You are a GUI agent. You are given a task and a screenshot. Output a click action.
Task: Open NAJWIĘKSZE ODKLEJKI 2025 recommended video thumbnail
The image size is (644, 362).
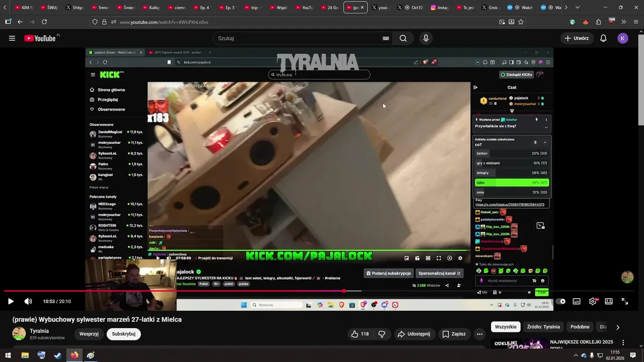coord(519,344)
